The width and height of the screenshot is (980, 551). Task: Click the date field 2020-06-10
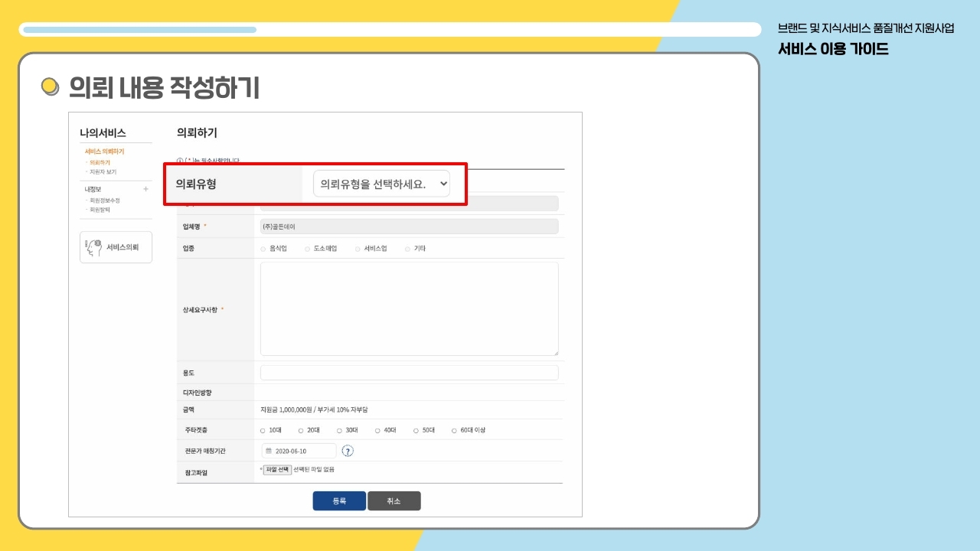tap(299, 451)
